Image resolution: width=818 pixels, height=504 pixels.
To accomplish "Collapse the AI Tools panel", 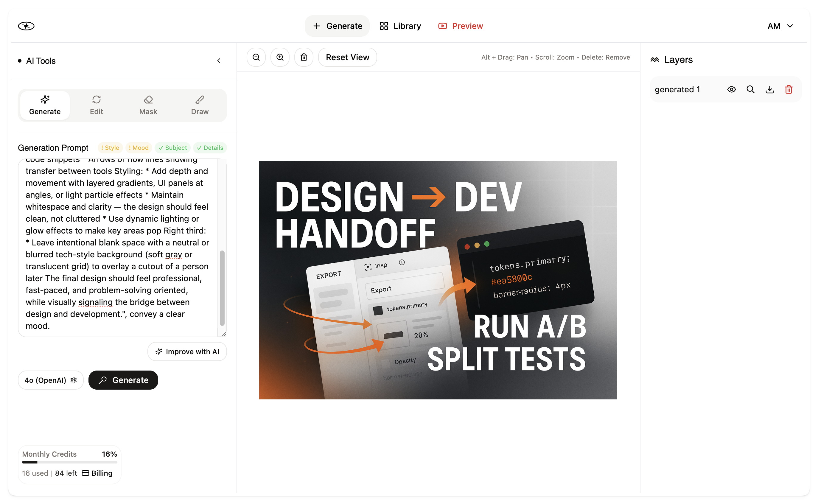I will point(219,61).
